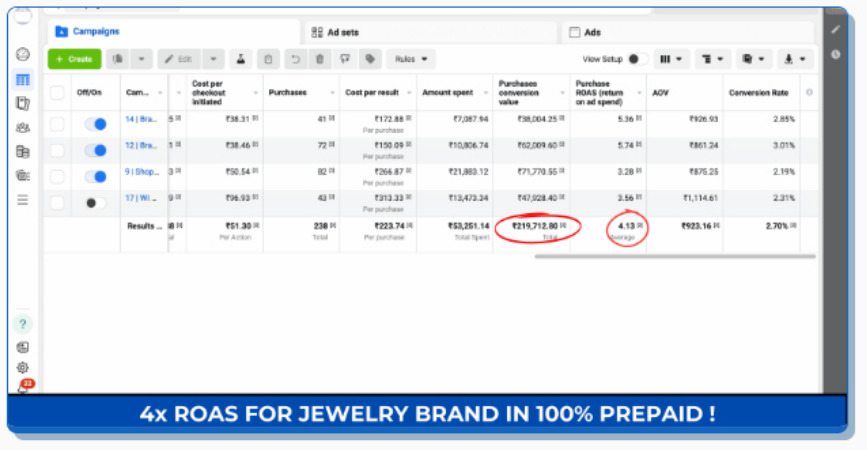The height and width of the screenshot is (450, 867).
Task: Open the Audiences people icon in sidebar
Action: click(23, 128)
